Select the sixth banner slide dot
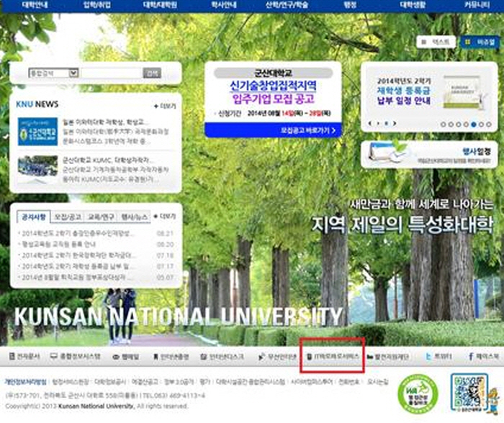This screenshot has width=504, height=423. pos(481,124)
